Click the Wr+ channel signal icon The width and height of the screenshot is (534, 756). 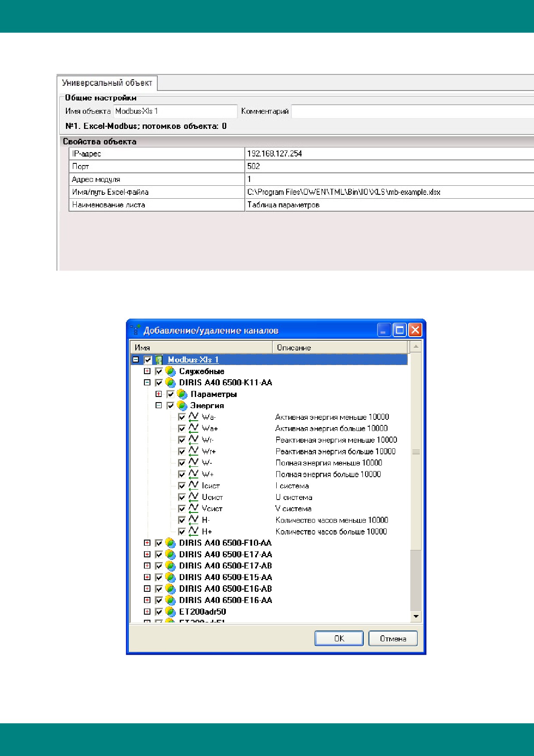(194, 451)
